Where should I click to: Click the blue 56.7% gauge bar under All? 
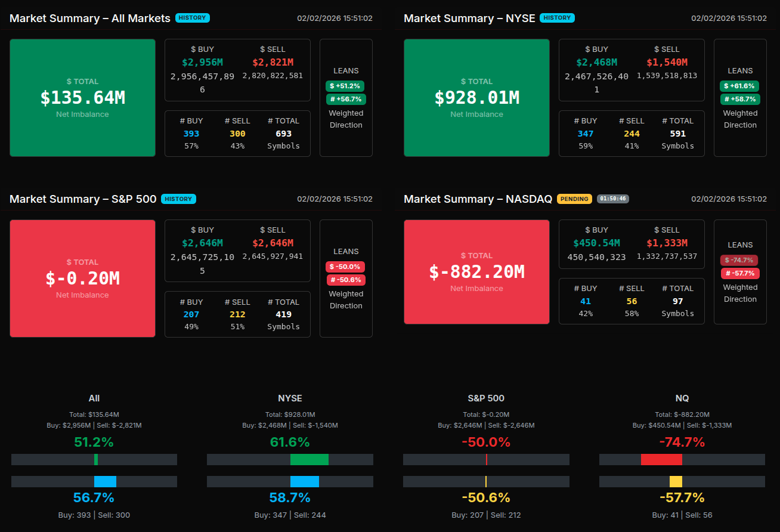pos(105,481)
